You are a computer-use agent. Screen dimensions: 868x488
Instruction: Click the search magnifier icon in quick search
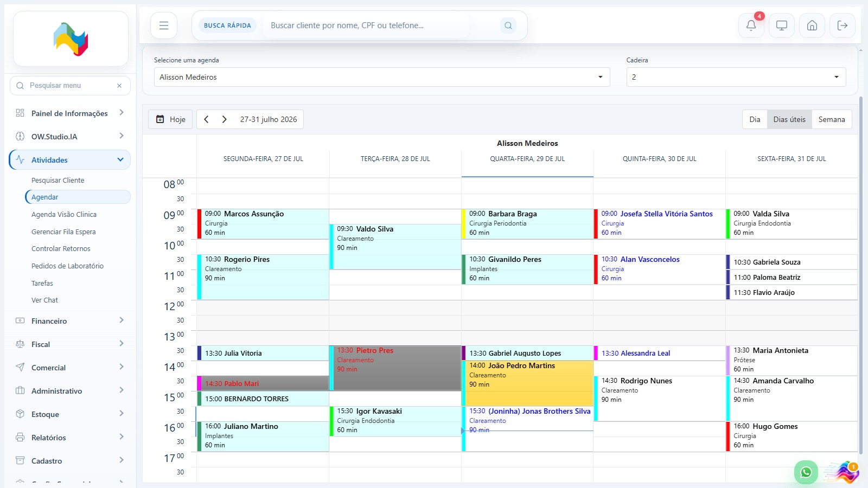coord(508,25)
